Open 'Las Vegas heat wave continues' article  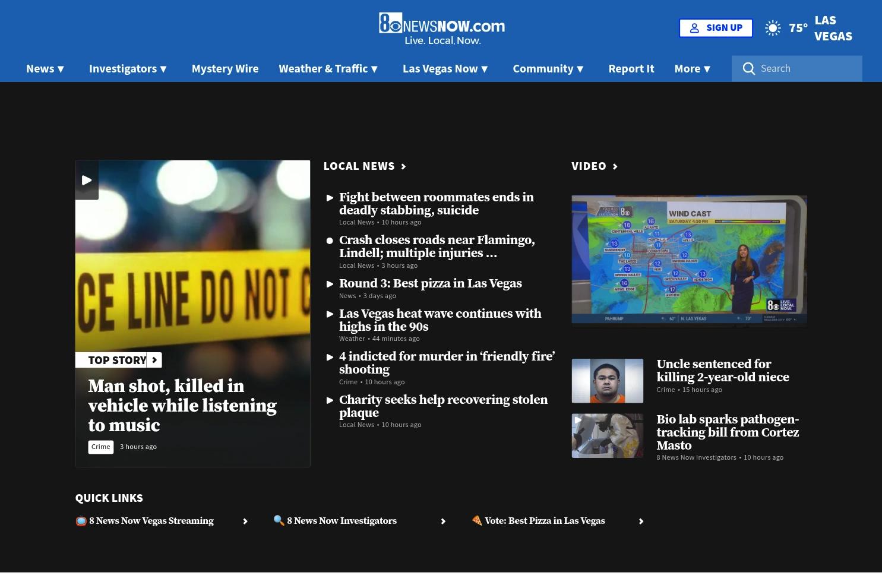pos(440,321)
